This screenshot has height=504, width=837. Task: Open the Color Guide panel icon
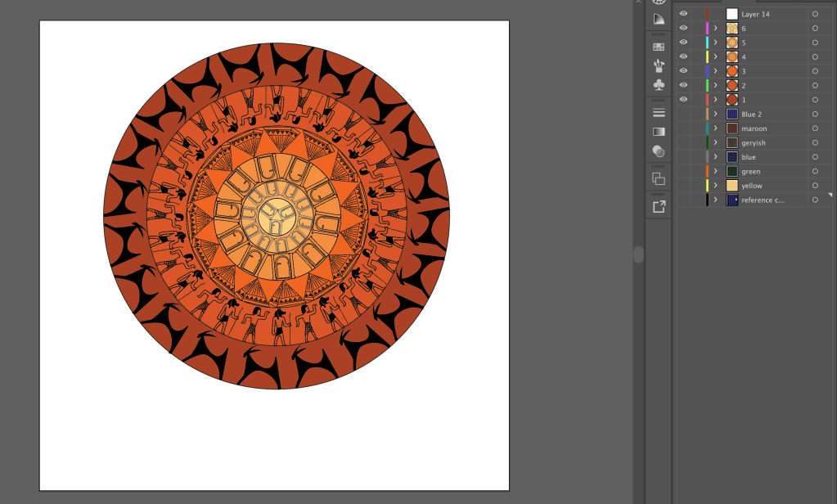coord(659,19)
